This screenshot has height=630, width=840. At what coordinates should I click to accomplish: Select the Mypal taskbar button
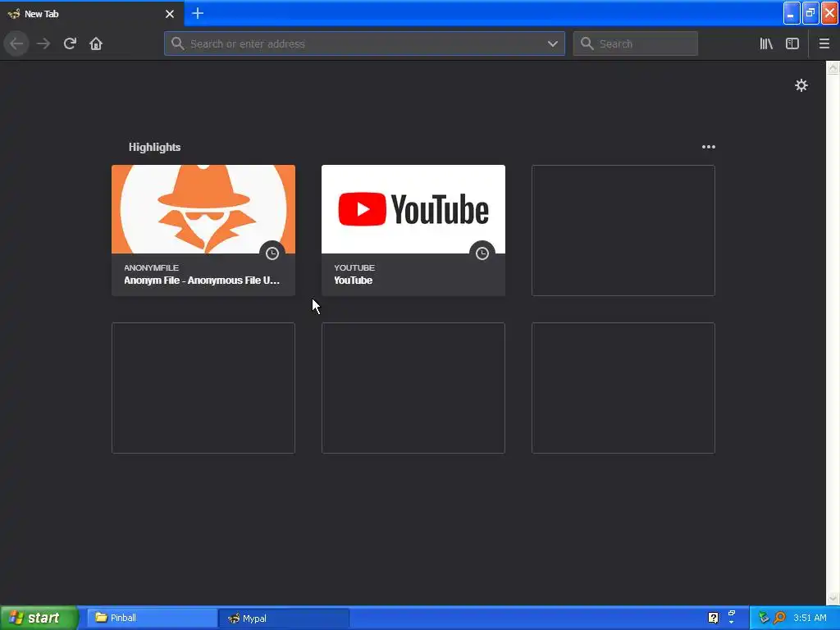pyautogui.click(x=284, y=618)
